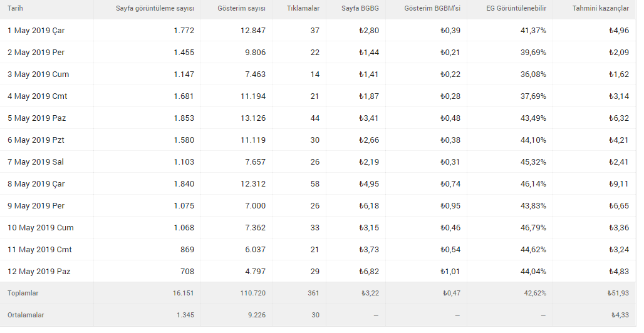Viewport: 644px width, 333px height.
Task: Click the EG Görüntülenebilir column header
Action: tap(516, 8)
